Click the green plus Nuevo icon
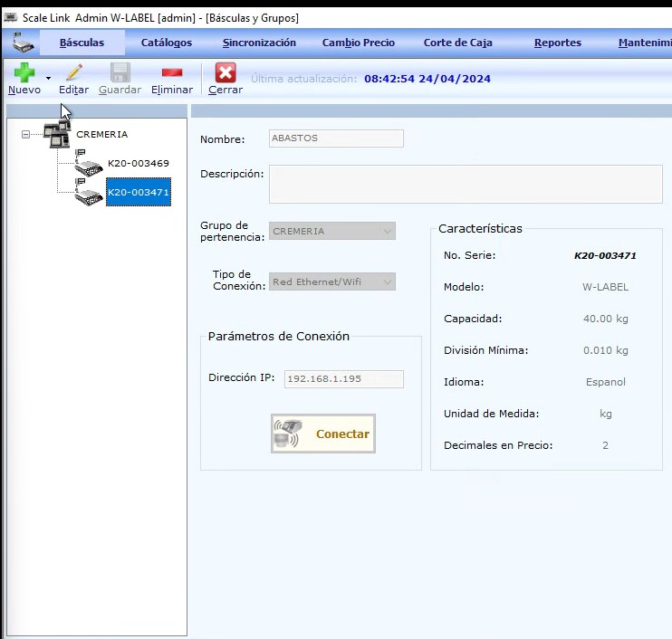The image size is (672, 639). pos(24,72)
